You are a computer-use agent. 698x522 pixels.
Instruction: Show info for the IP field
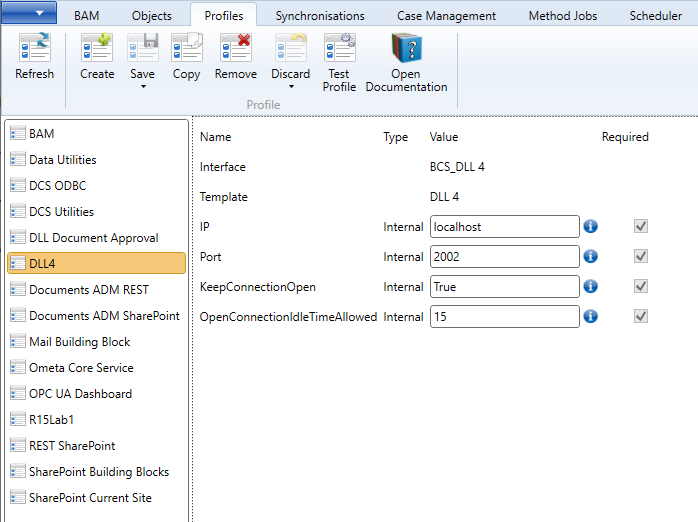(x=590, y=227)
